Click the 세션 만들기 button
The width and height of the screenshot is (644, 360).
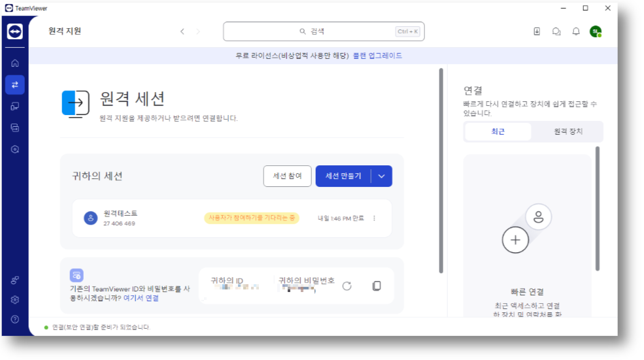(343, 176)
